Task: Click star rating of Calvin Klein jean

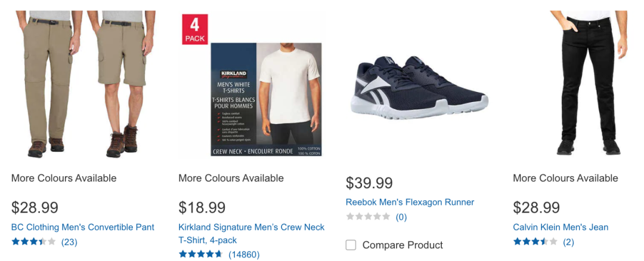Action: [535, 242]
